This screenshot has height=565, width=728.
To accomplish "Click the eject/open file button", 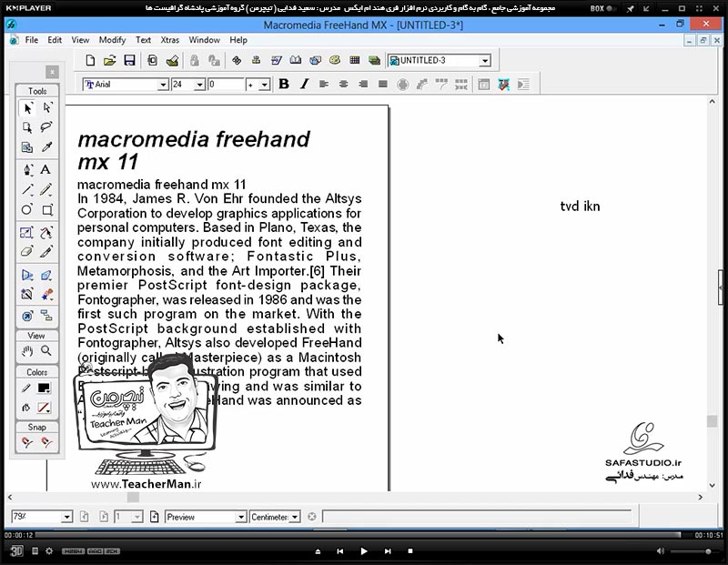I will [318, 551].
